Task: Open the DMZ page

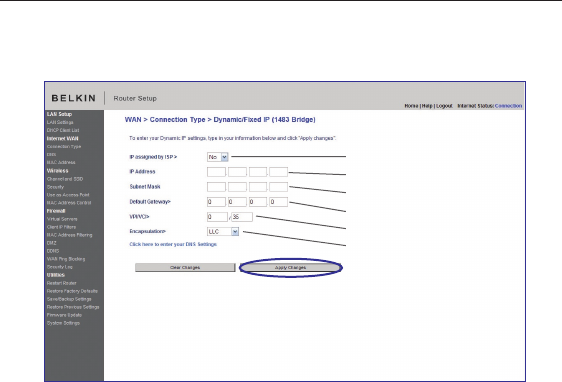Action: (x=52, y=243)
